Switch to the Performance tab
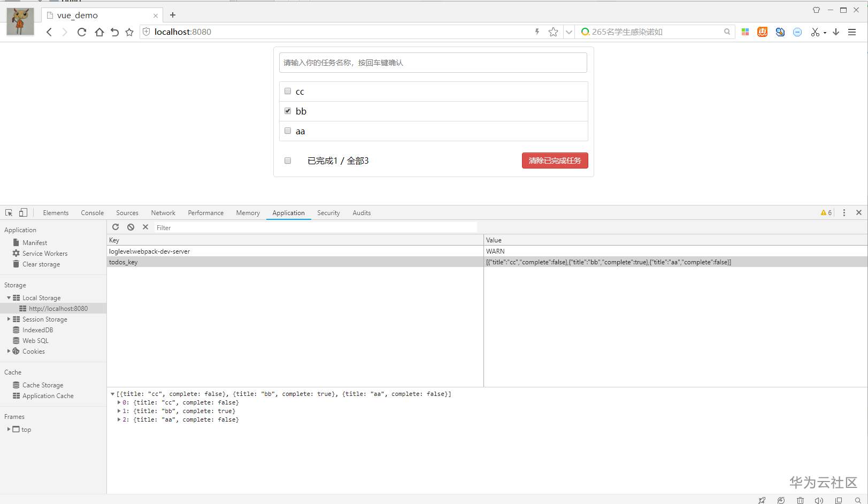The width and height of the screenshot is (868, 504). (206, 212)
